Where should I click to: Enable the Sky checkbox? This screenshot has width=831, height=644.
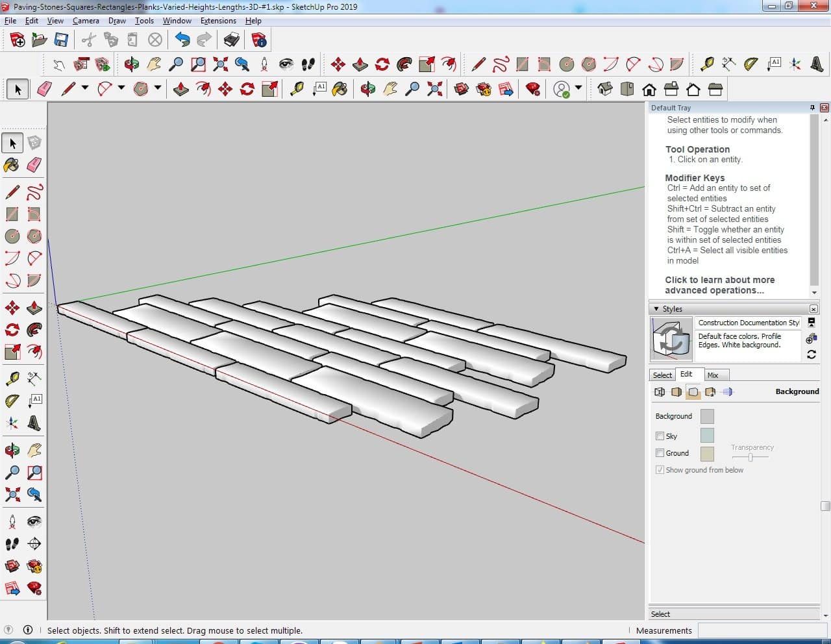click(660, 436)
